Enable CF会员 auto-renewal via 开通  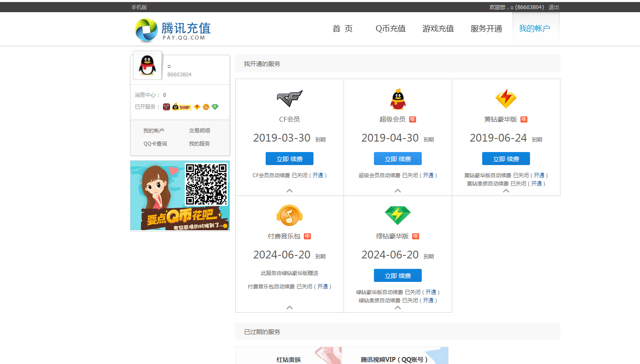pyautogui.click(x=318, y=175)
